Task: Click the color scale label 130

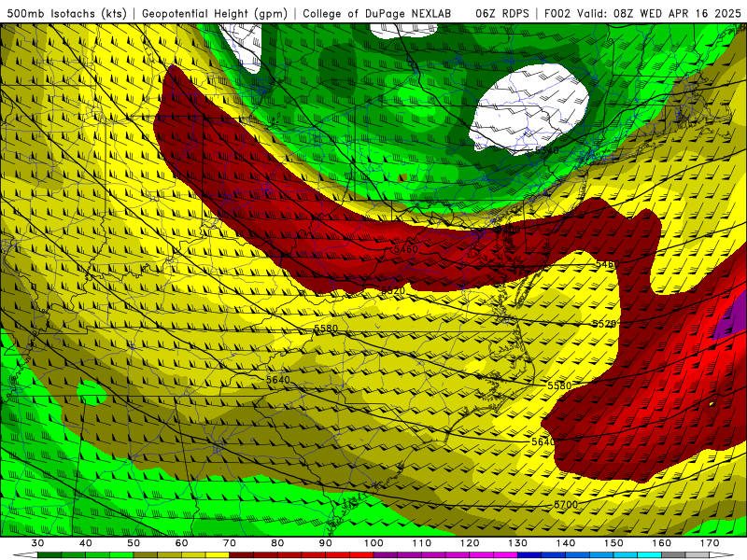Action: pos(517,543)
